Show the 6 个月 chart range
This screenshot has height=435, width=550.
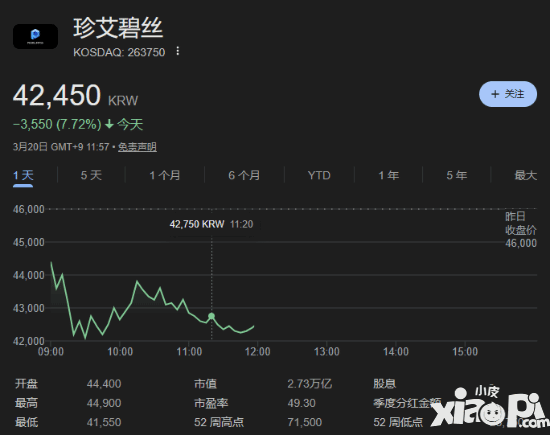click(x=244, y=175)
